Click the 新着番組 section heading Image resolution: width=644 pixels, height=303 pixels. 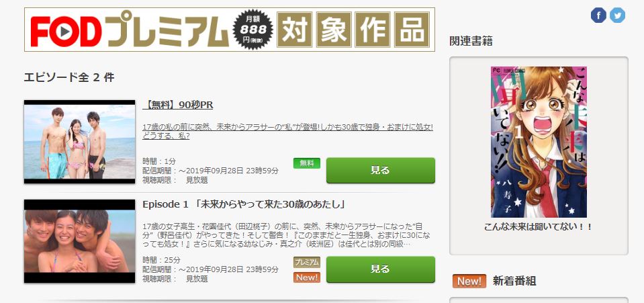(514, 282)
